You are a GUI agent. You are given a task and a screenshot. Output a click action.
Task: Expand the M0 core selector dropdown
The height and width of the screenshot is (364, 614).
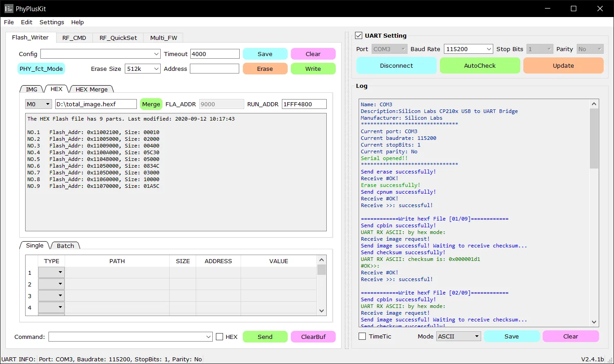point(39,104)
